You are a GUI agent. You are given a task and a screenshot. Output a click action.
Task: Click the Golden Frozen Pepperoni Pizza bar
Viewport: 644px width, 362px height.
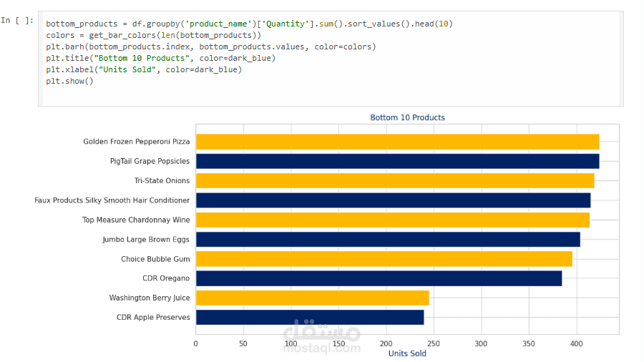click(x=397, y=142)
